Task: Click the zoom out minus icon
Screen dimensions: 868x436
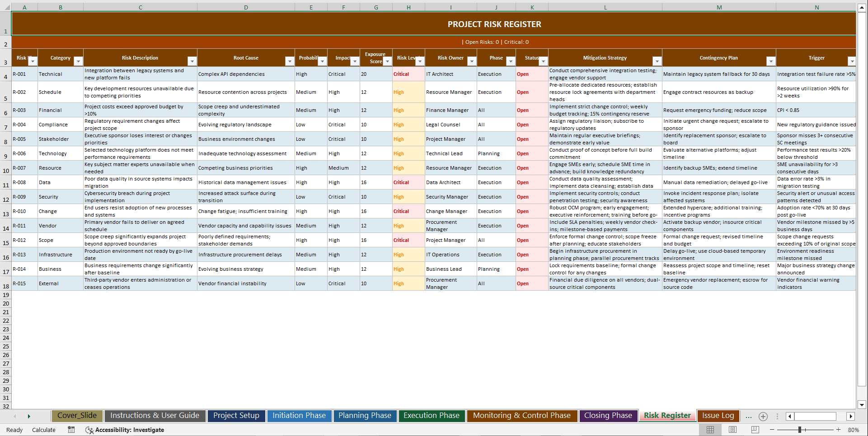Action: pos(772,430)
